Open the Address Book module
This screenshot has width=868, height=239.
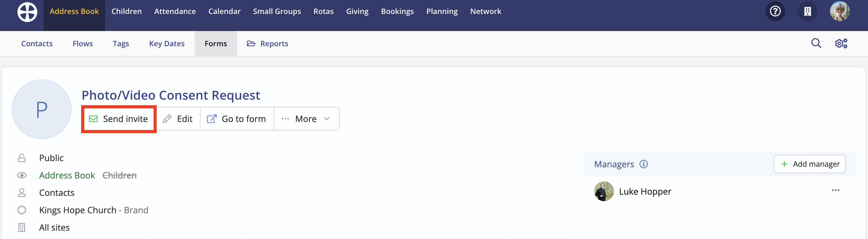point(74,11)
